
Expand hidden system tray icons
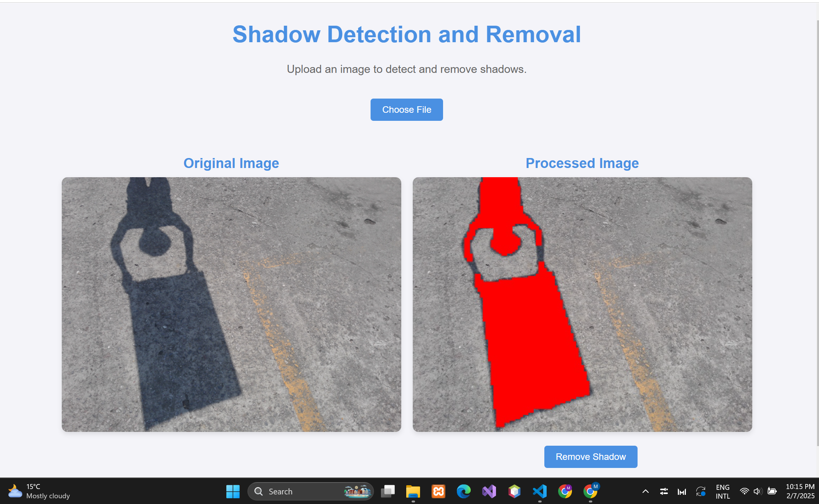(646, 491)
